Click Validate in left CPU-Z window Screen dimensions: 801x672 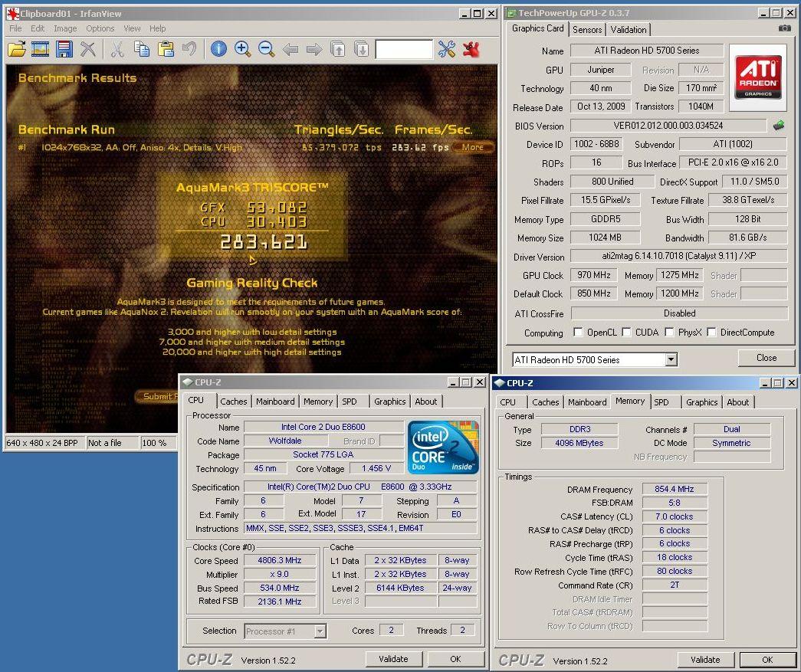tap(393, 659)
